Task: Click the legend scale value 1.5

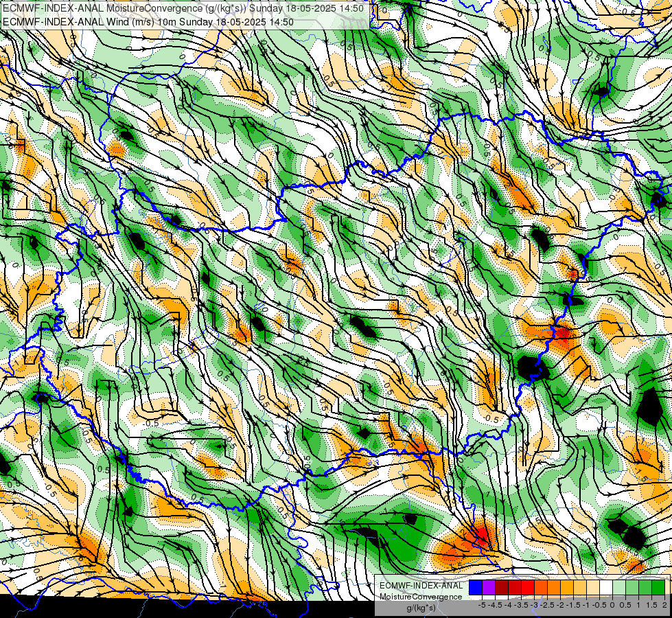Action: [x=651, y=605]
